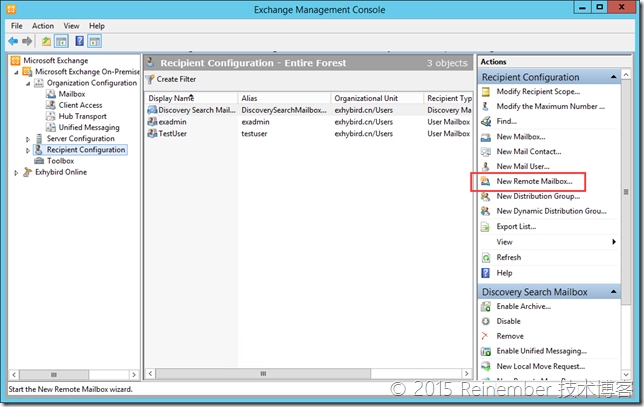Click the up arrow of the Actions pane scrollbar
Screen dimensions: 644x407
[626, 74]
